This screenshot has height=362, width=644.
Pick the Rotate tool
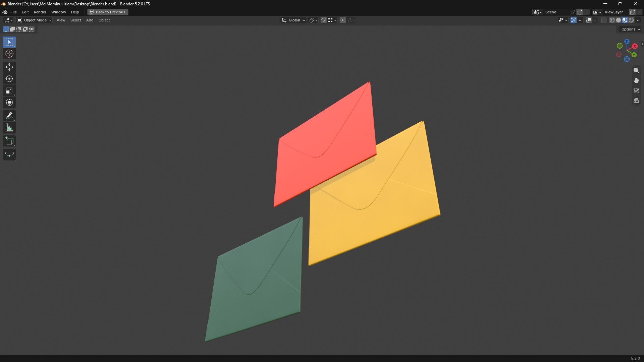point(9,79)
